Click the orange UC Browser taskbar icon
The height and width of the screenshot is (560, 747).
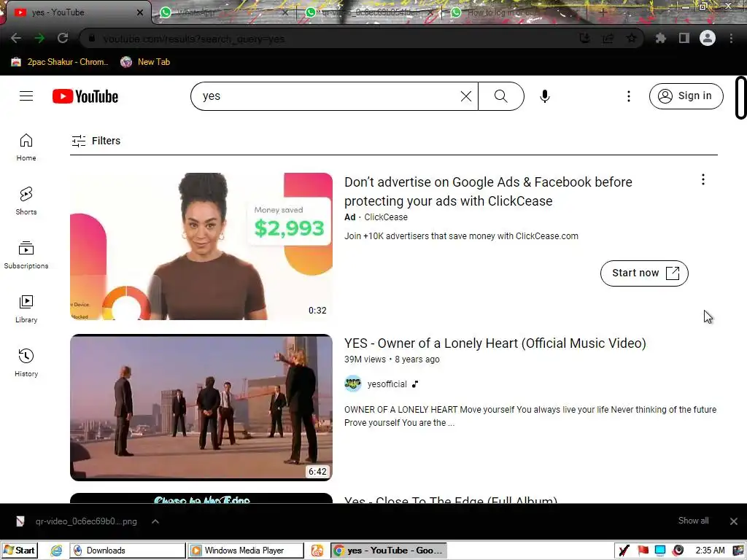coord(317,551)
